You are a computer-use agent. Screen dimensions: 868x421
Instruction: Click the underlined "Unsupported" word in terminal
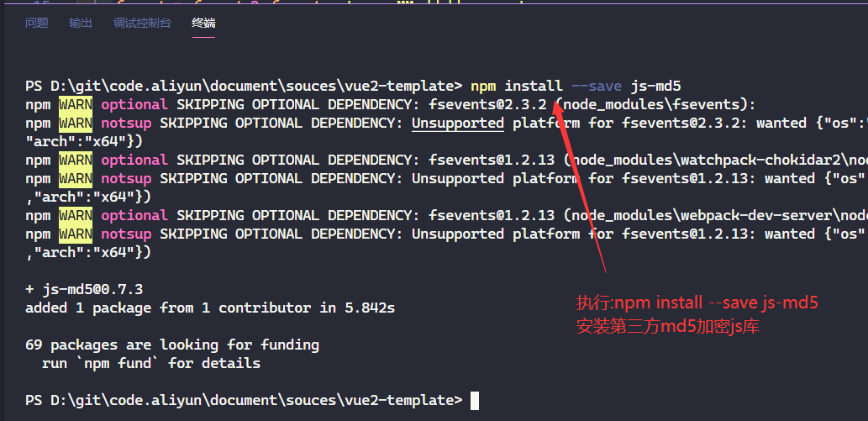pos(457,123)
